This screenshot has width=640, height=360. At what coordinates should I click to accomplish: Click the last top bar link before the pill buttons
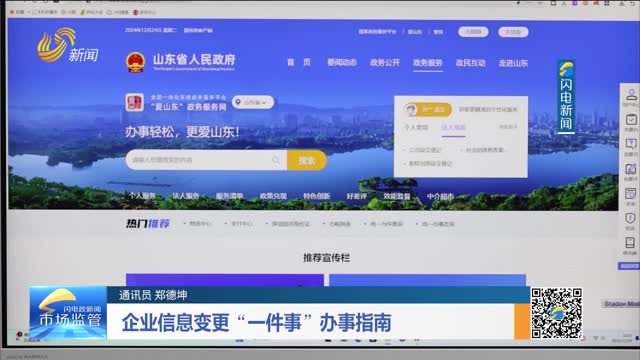[x=438, y=32]
